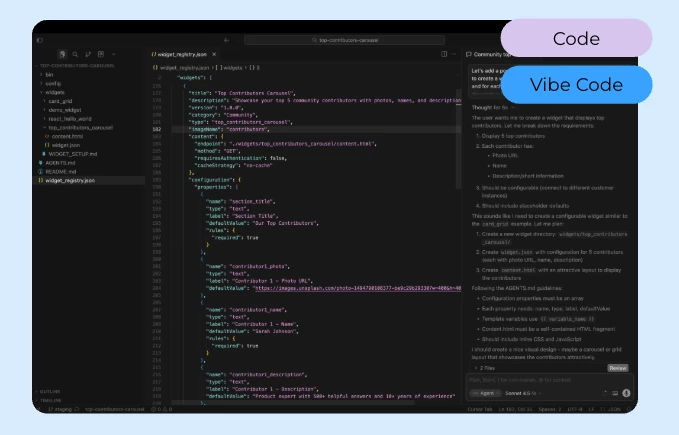Expand the config folder
The width and height of the screenshot is (679, 435).
pyautogui.click(x=53, y=84)
